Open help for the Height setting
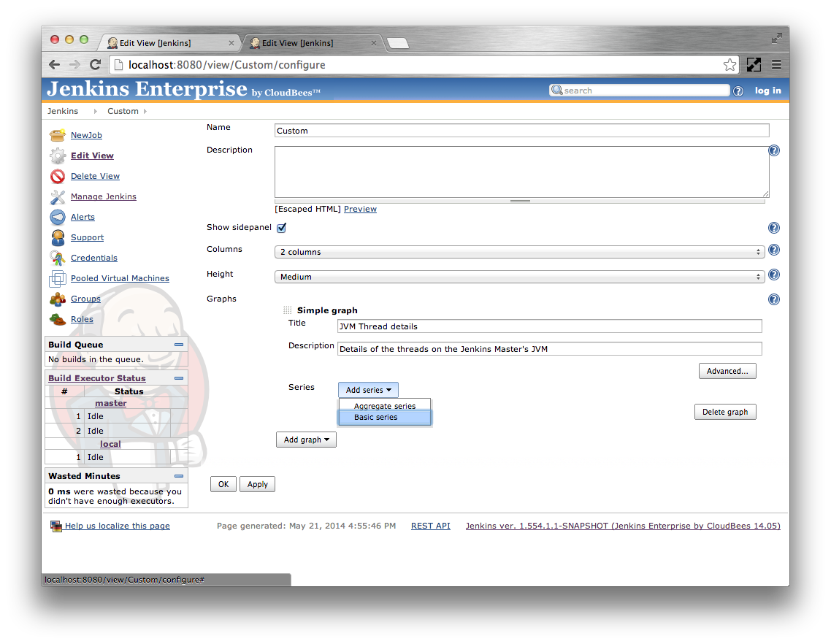Screen dimensions: 831x644 (774, 275)
